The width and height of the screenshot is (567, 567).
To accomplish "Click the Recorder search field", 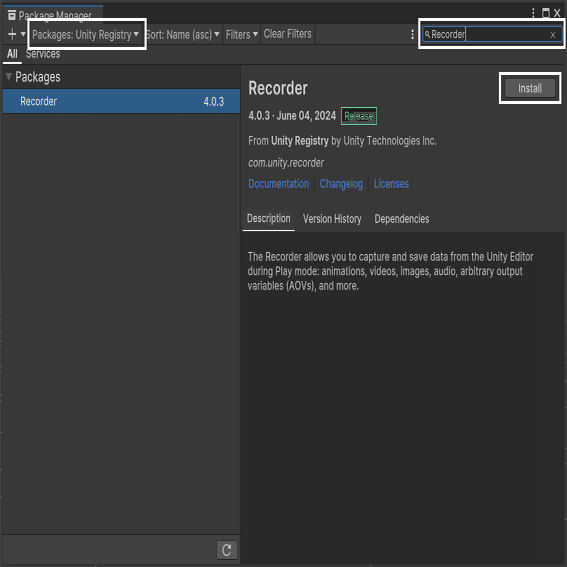I will (x=492, y=34).
